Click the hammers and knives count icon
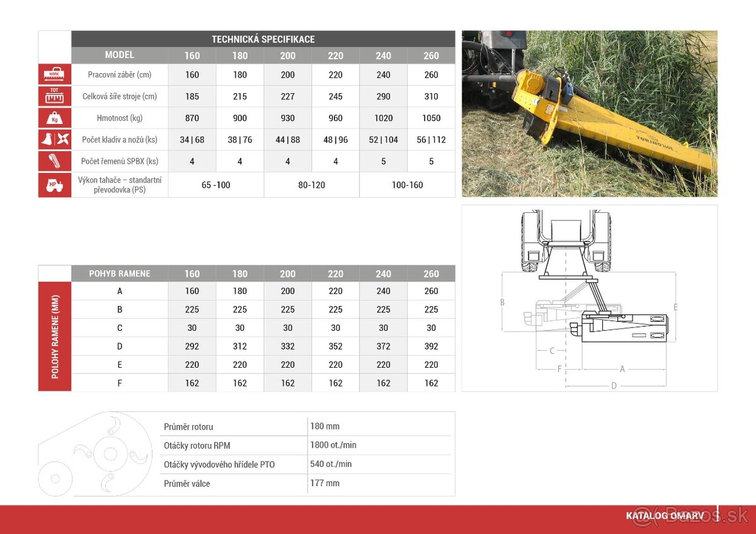Viewport: 756px width, 534px height. pos(54,140)
